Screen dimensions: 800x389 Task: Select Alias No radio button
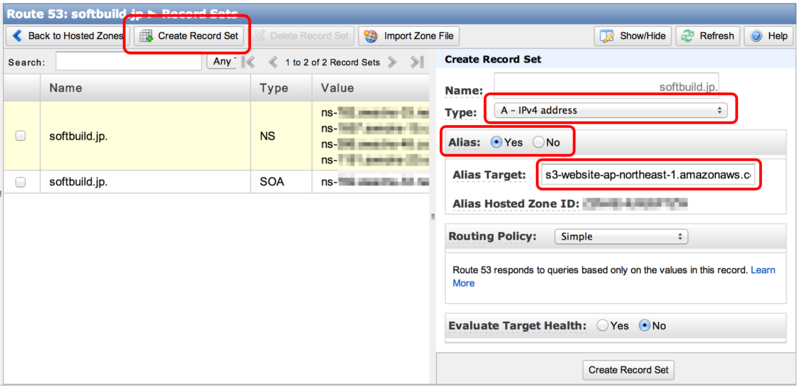(x=539, y=142)
